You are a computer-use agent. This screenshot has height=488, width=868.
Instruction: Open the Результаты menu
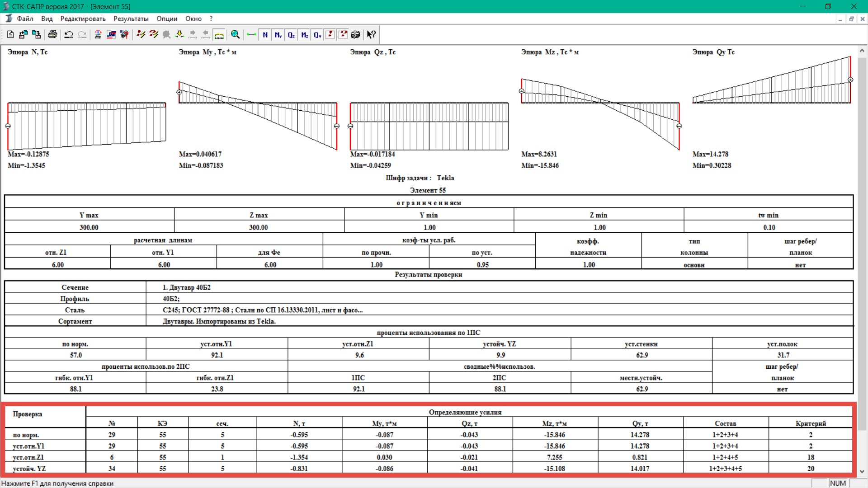pyautogui.click(x=131, y=19)
